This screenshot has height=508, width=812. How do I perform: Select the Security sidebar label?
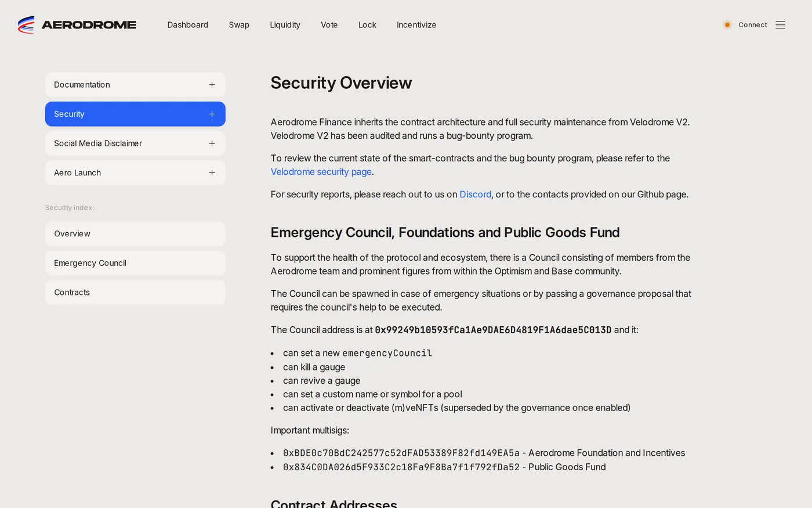[x=69, y=114]
